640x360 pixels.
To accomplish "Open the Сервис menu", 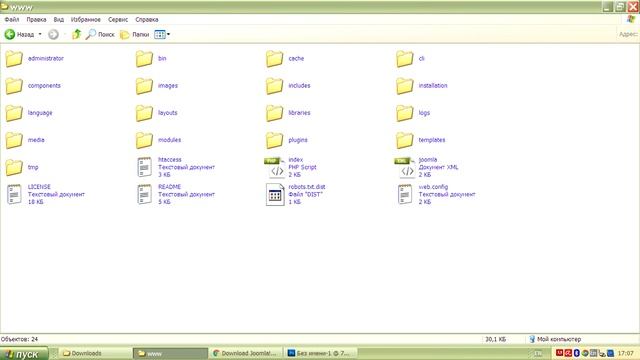I will click(118, 20).
